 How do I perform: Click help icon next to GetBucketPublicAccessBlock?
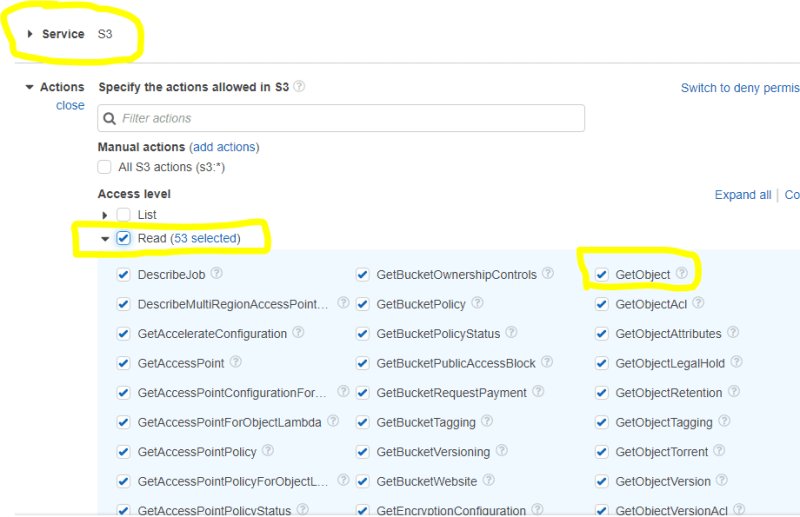click(x=546, y=362)
